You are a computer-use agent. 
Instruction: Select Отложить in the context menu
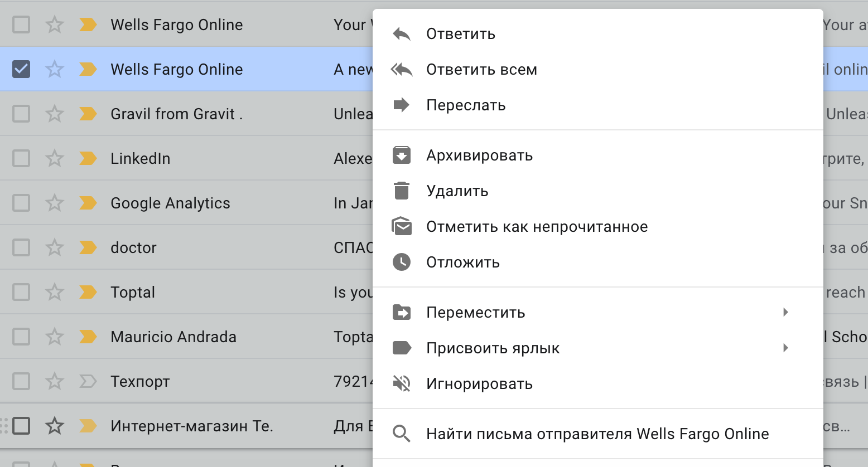[462, 262]
